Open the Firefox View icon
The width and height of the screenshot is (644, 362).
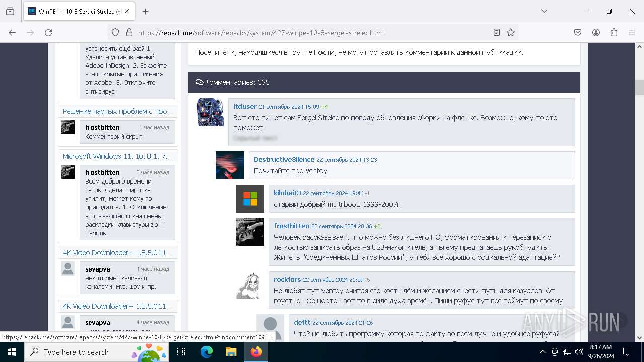point(10,11)
